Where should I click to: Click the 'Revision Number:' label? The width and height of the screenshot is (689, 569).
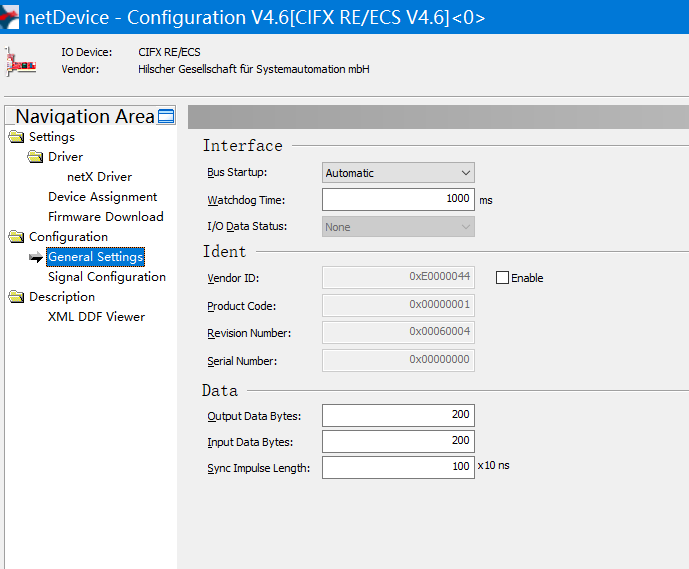[249, 333]
